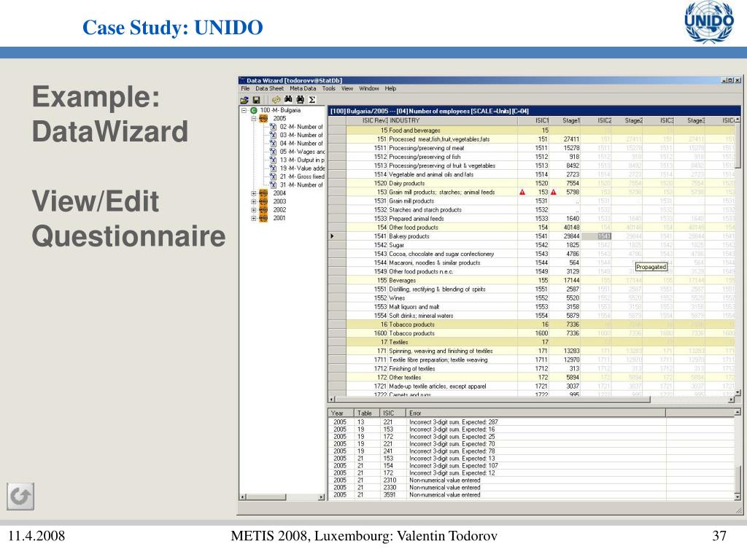Collapse the 100 -M- Bulgaria tree node
Image resolution: width=747 pixels, height=560 pixels.
pos(244,111)
